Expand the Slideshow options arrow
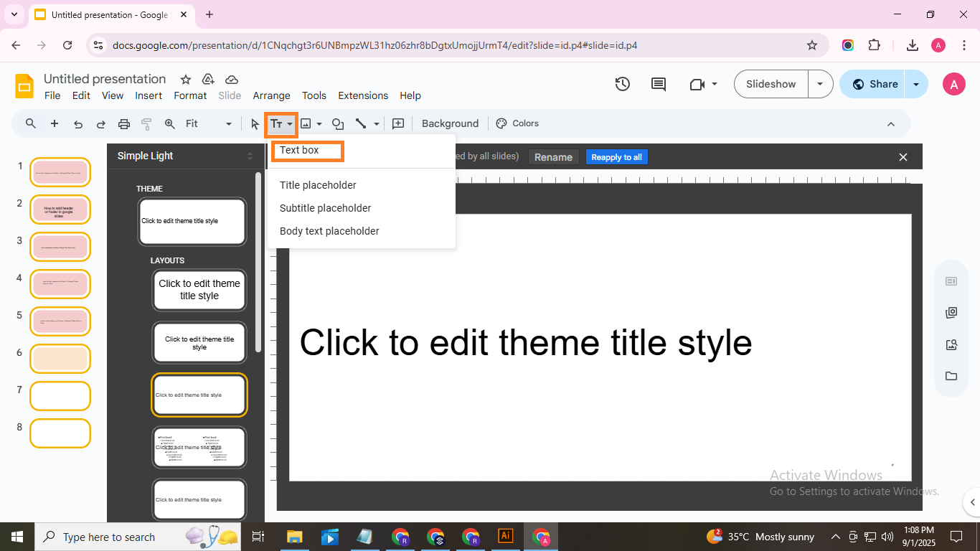This screenshot has height=551, width=980. tap(820, 84)
